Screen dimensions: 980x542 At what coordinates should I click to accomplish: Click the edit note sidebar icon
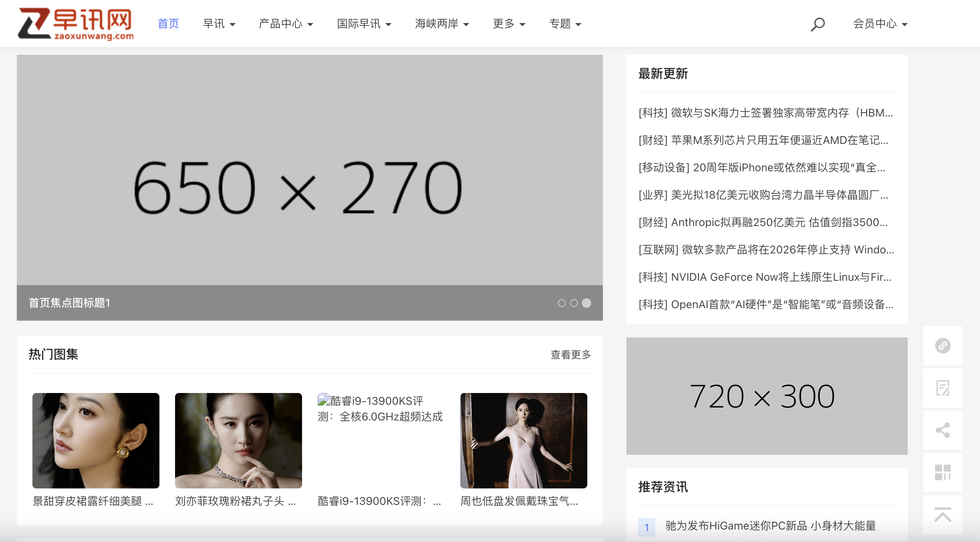pos(942,388)
